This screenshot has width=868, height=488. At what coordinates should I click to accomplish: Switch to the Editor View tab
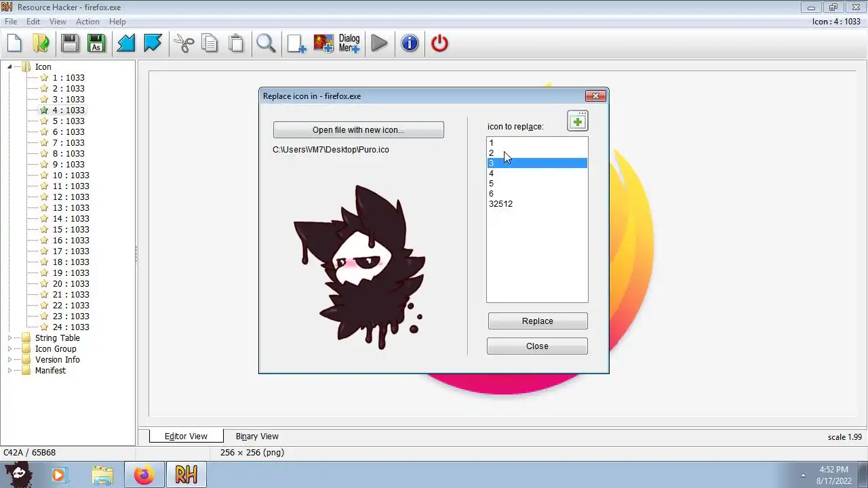[x=186, y=436]
